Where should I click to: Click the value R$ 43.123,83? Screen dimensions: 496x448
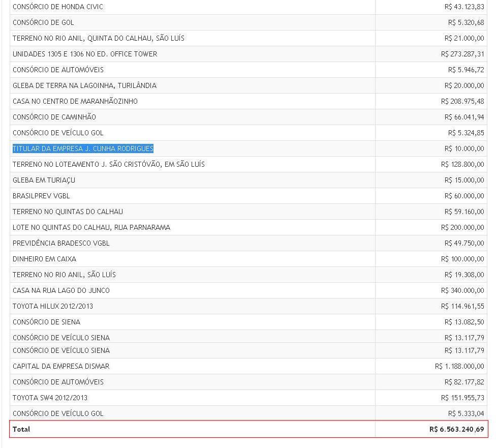coord(464,7)
